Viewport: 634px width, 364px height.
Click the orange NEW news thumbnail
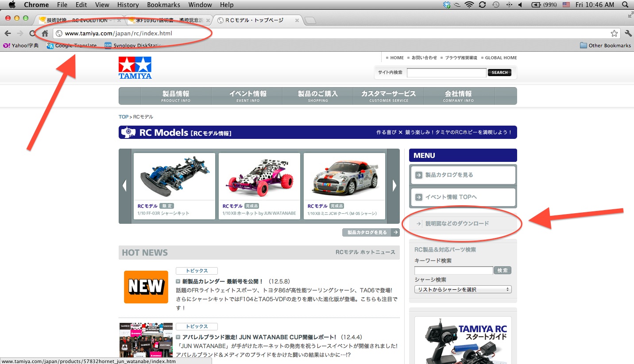pyautogui.click(x=146, y=287)
